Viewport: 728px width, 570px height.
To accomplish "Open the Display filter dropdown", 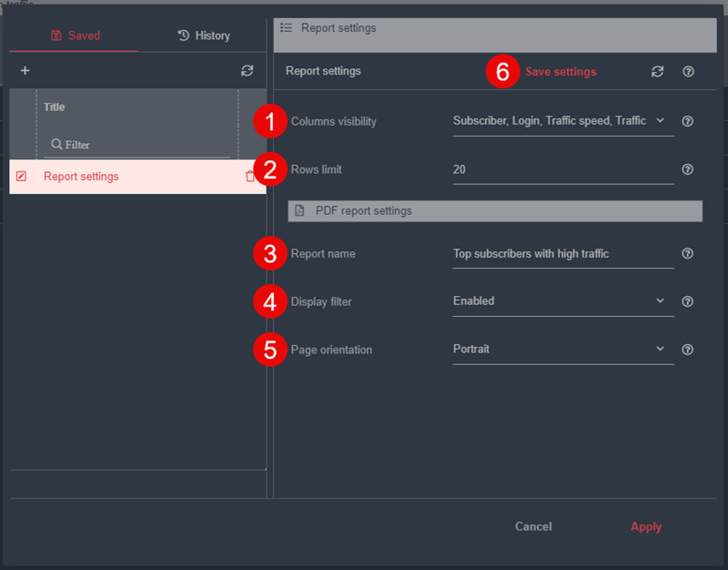I will pos(562,301).
